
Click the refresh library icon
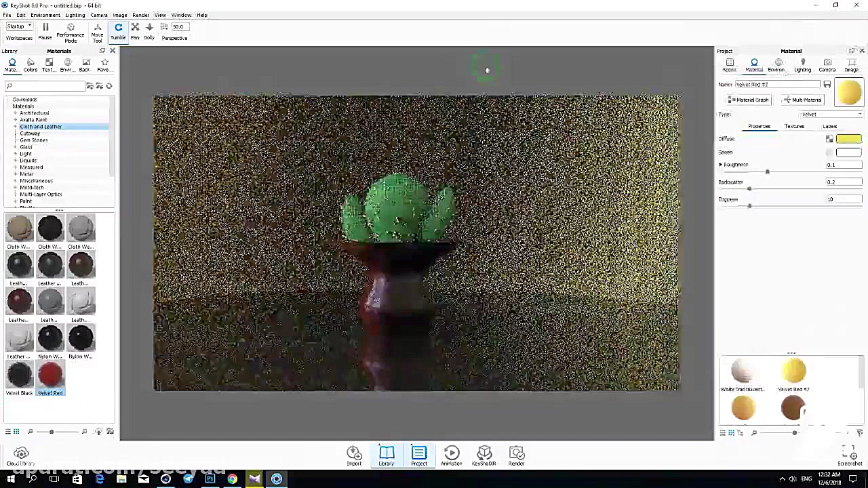point(108,86)
